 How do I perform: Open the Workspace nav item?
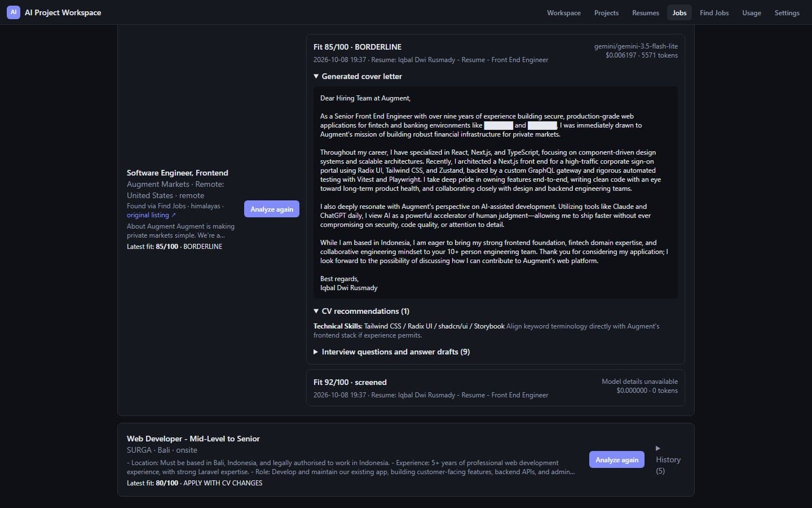564,12
